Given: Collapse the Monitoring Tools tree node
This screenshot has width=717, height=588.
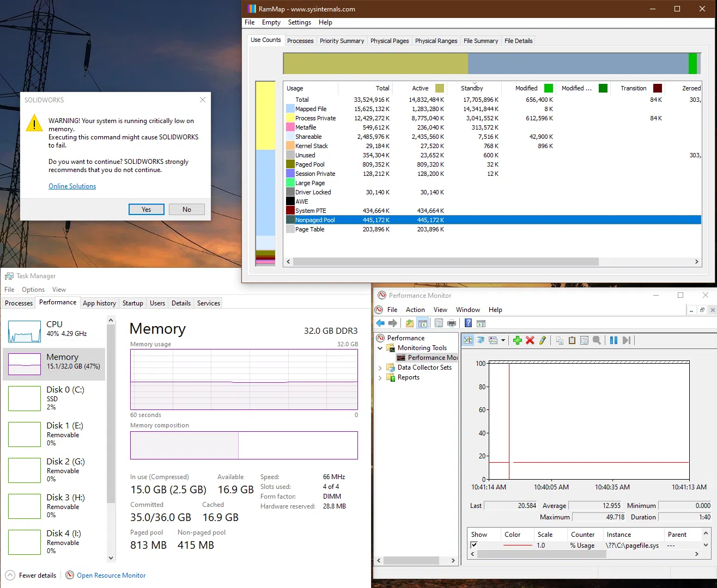Looking at the screenshot, I should [380, 348].
